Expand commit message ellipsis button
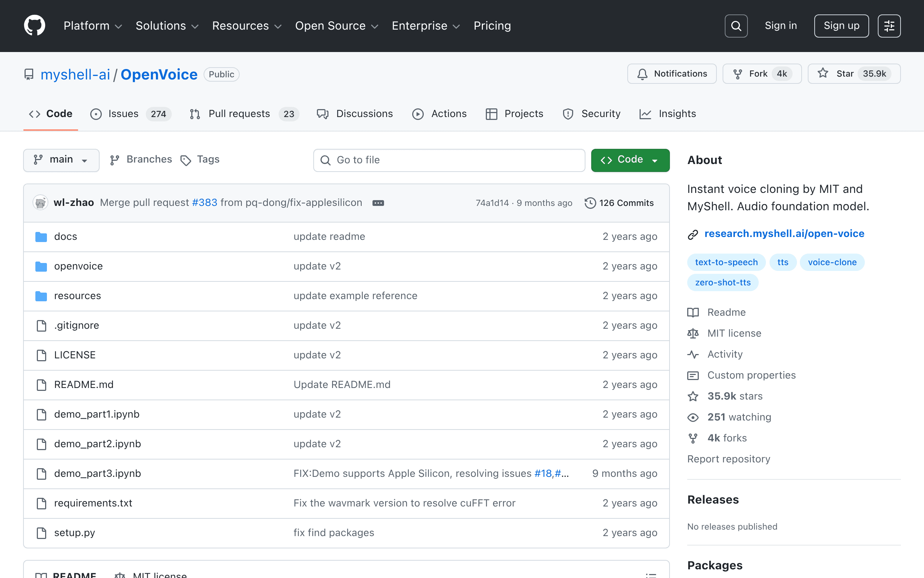 point(378,203)
